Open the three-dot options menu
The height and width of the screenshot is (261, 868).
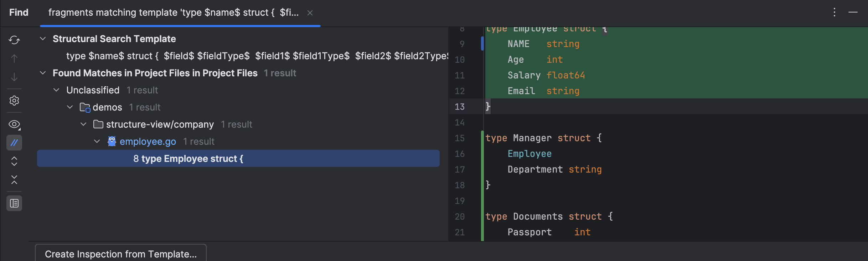click(834, 12)
